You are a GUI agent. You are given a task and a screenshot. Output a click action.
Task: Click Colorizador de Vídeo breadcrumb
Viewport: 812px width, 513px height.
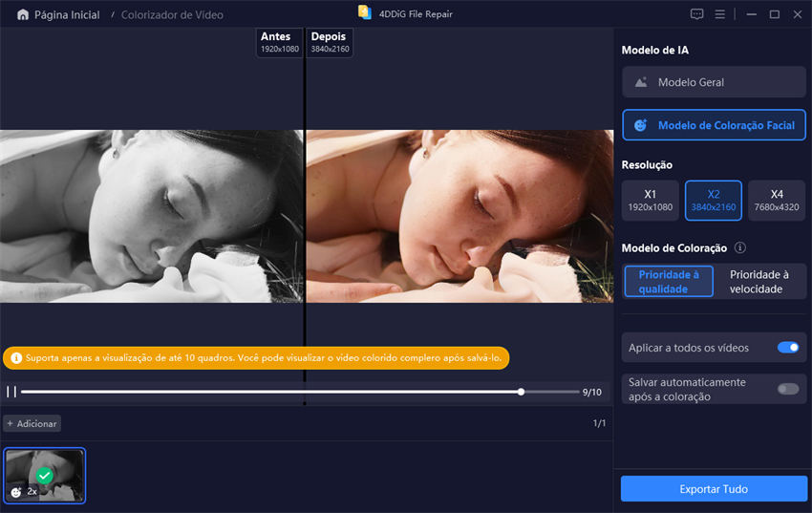pyautogui.click(x=172, y=14)
